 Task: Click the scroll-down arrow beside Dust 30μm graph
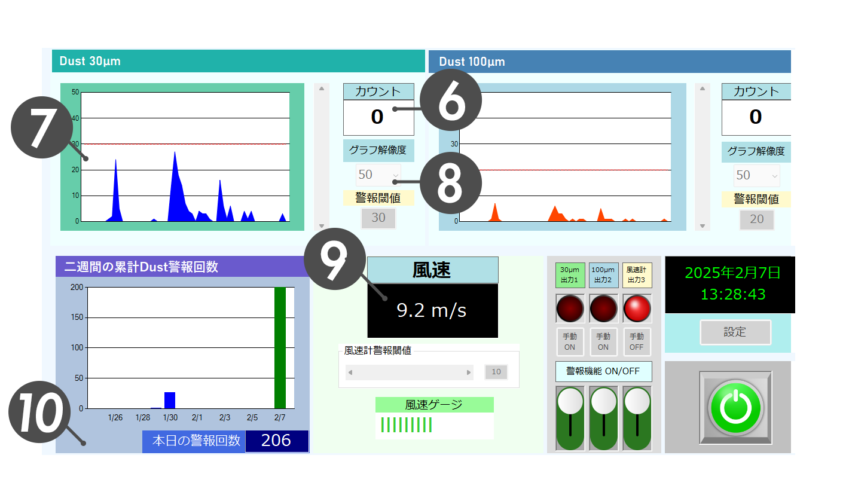(x=322, y=226)
